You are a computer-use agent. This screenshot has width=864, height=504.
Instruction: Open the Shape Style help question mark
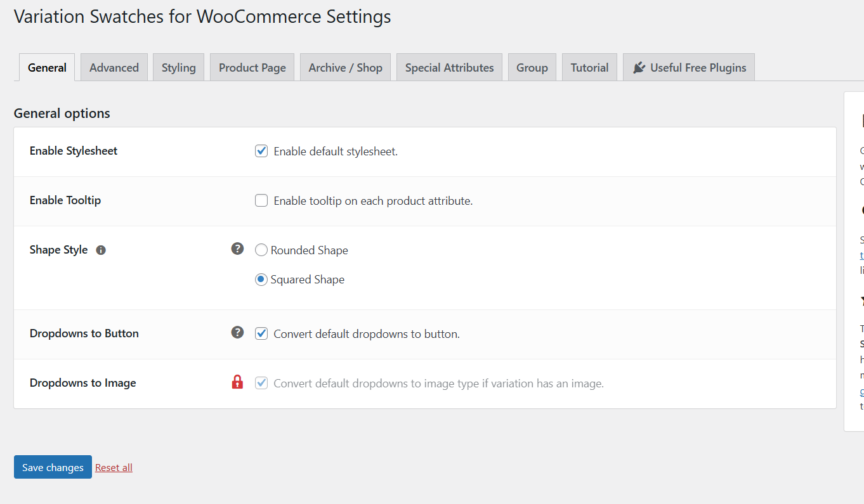click(x=237, y=249)
